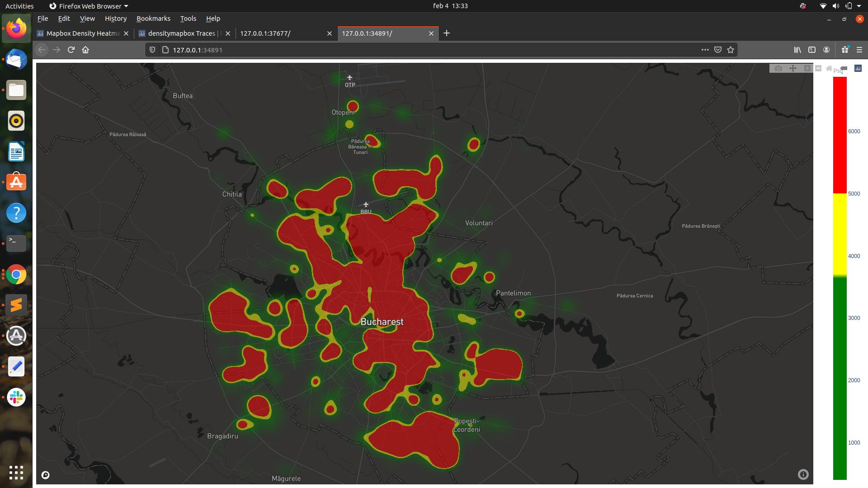Open page actions three-dots menu
The height and width of the screenshot is (488, 868).
pos(705,50)
